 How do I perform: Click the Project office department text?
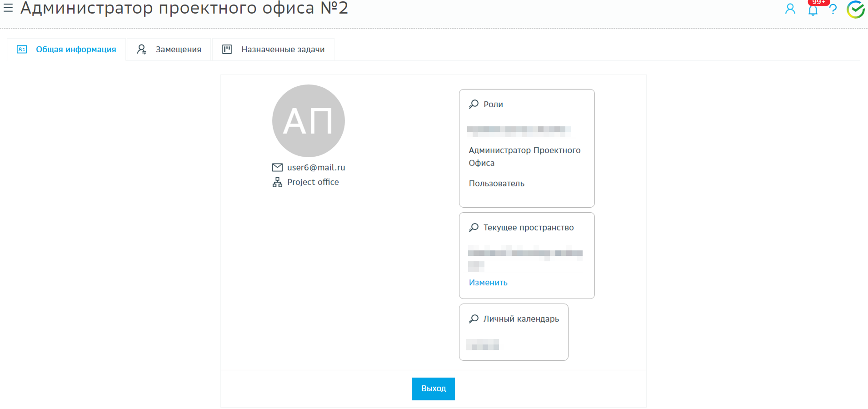(x=313, y=182)
